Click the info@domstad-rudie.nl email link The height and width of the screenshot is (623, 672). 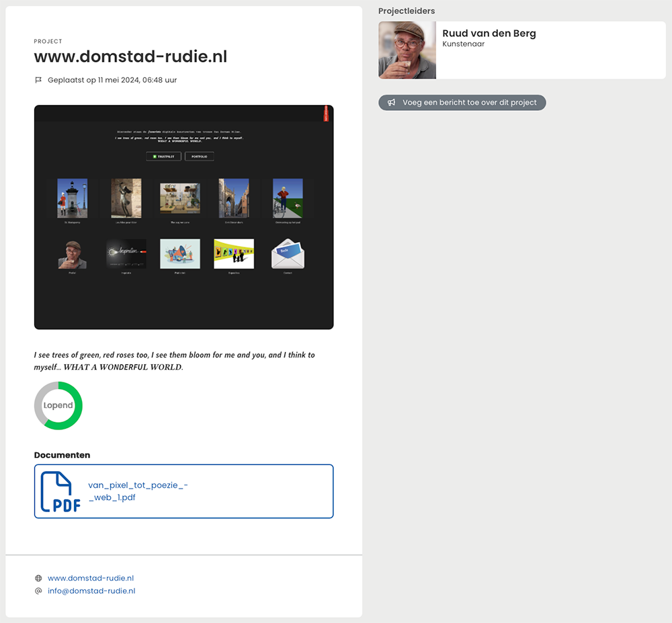click(92, 591)
